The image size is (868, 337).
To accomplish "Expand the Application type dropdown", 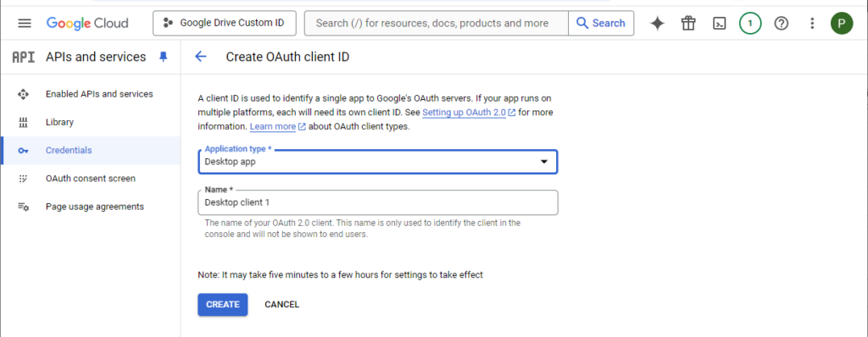I will tap(377, 162).
